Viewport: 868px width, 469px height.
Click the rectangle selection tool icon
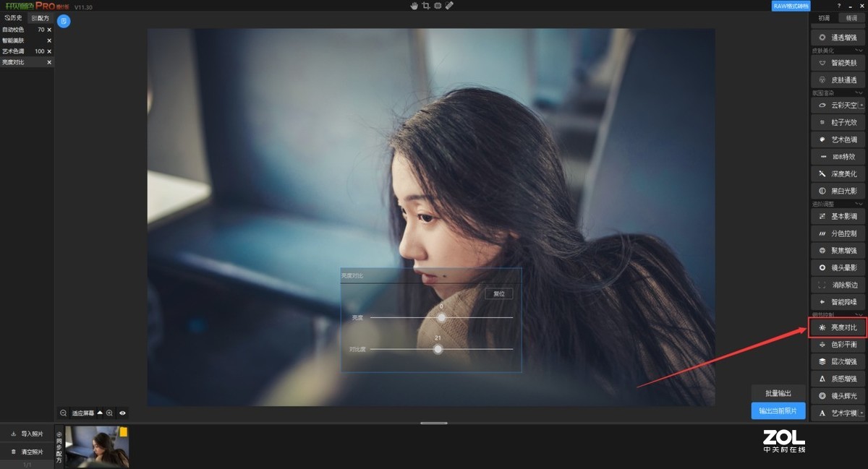point(438,6)
